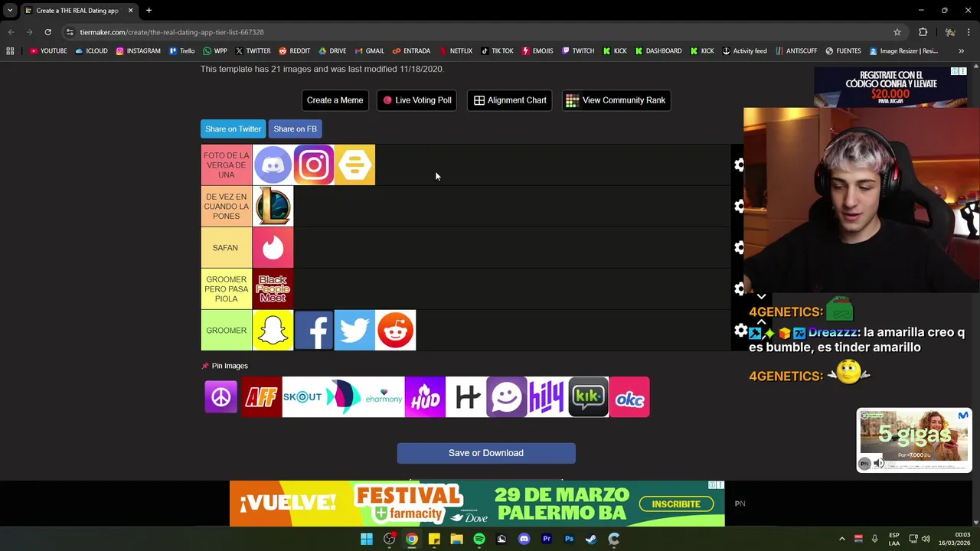The height and width of the screenshot is (551, 980).
Task: Open the Alignment Chart view
Action: click(510, 100)
